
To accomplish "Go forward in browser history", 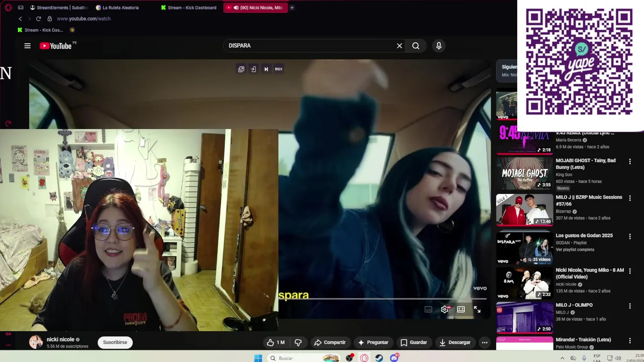I will [29, 19].
